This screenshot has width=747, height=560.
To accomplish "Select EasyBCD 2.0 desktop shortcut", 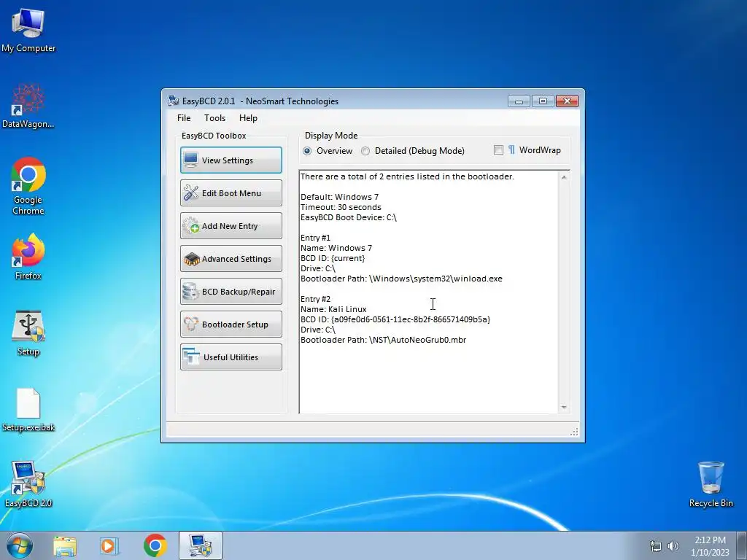I will [x=28, y=484].
